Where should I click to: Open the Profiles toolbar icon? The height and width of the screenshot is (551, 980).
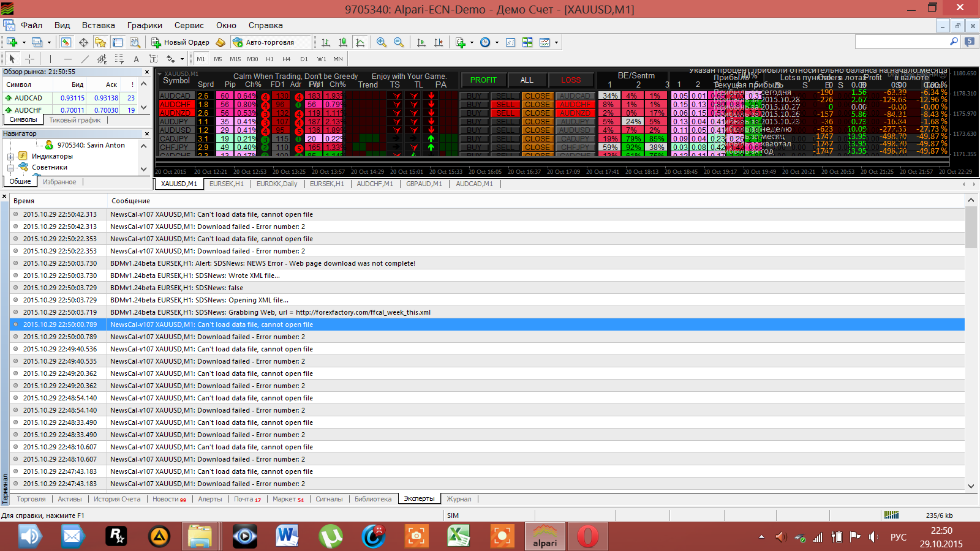coord(37,42)
